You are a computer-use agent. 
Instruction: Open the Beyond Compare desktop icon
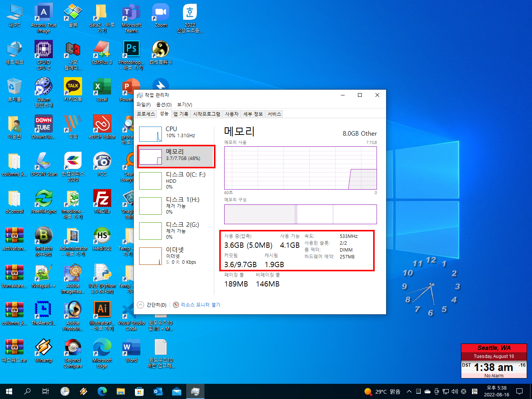click(73, 353)
